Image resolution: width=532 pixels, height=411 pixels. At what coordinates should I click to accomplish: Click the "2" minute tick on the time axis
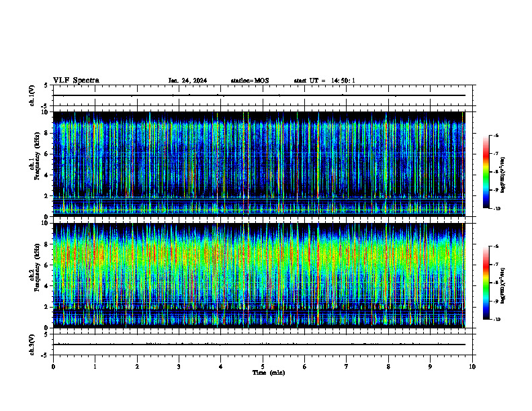point(137,367)
